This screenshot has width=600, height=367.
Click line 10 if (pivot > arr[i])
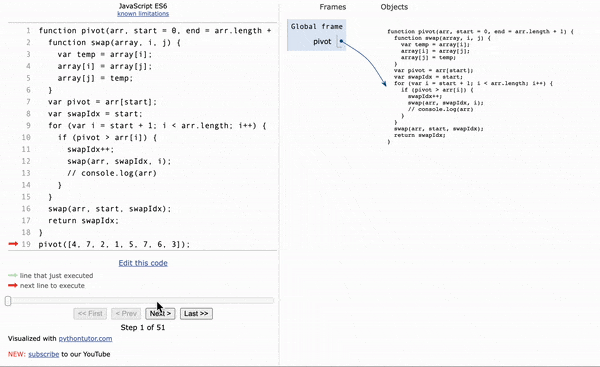(x=107, y=137)
